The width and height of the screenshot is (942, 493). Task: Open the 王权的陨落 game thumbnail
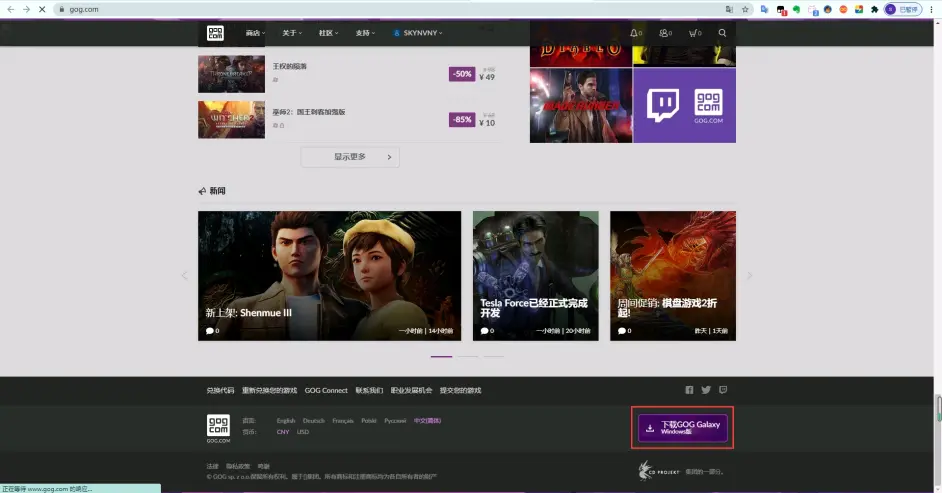(x=231, y=74)
